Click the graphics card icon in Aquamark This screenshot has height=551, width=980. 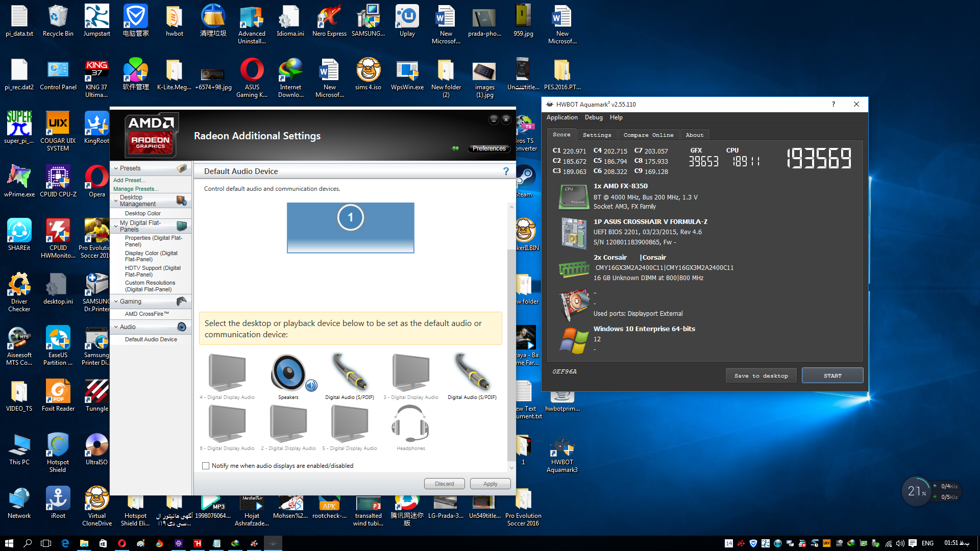(x=574, y=304)
